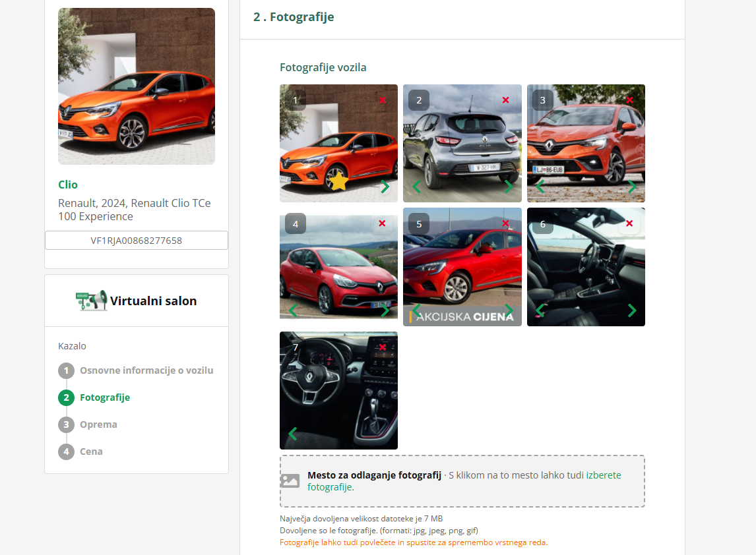756x555 pixels.
Task: Move photo 7 left with green arrow
Action: tap(293, 434)
